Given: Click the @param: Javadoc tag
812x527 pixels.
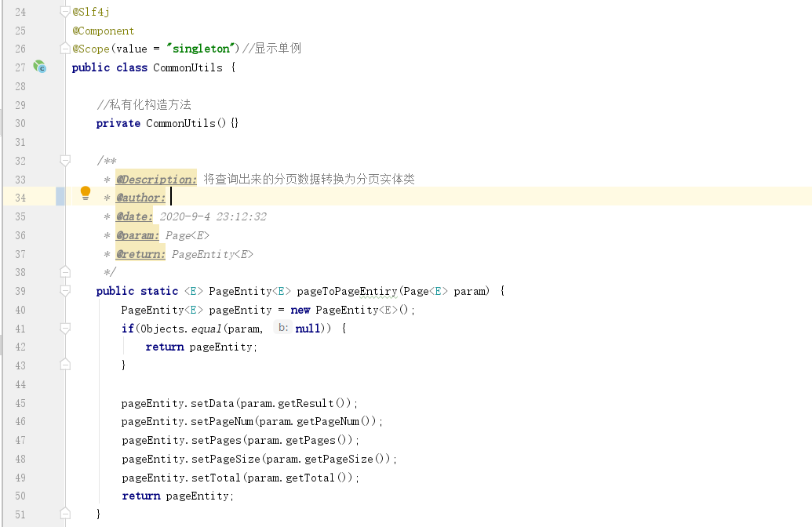Looking at the screenshot, I should click(137, 235).
